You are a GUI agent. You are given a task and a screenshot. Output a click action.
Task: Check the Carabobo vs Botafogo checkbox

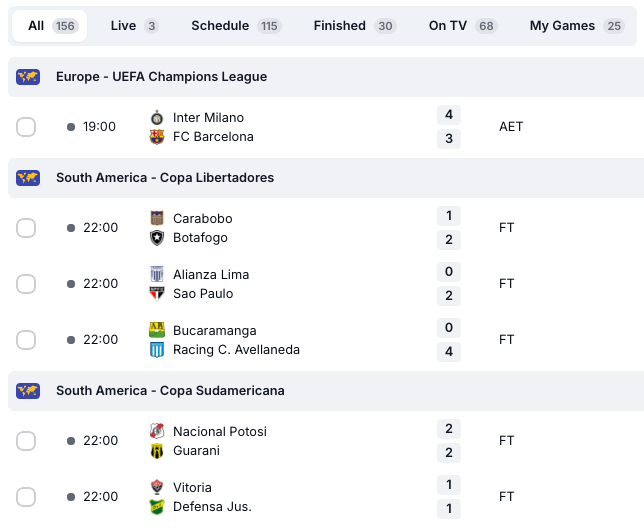[26, 228]
